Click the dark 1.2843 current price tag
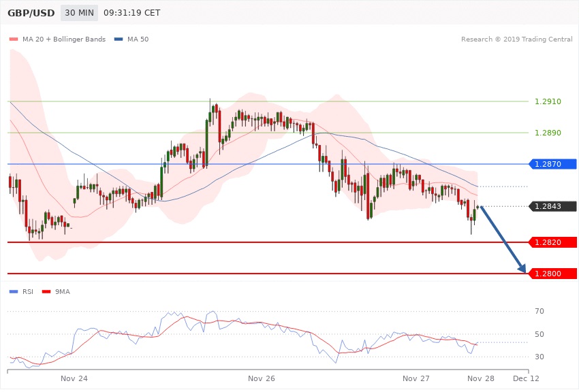 point(552,206)
